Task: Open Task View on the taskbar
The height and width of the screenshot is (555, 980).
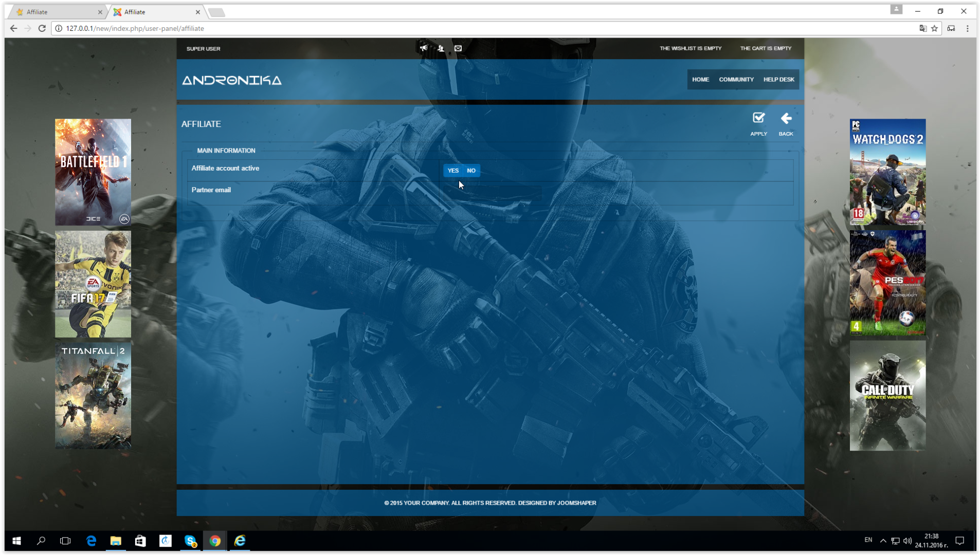Action: pos(65,541)
